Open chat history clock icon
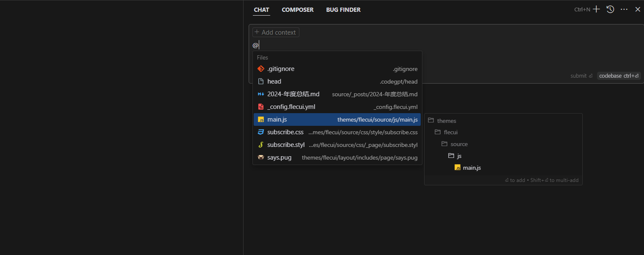 point(610,9)
